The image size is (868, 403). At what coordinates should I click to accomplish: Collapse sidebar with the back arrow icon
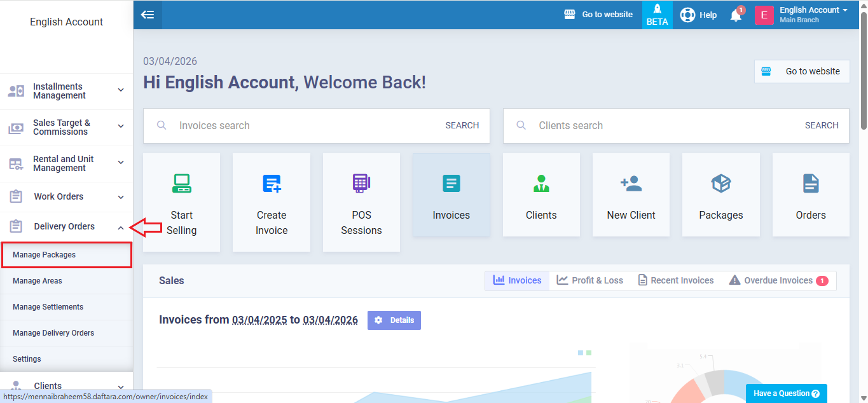[x=148, y=15]
